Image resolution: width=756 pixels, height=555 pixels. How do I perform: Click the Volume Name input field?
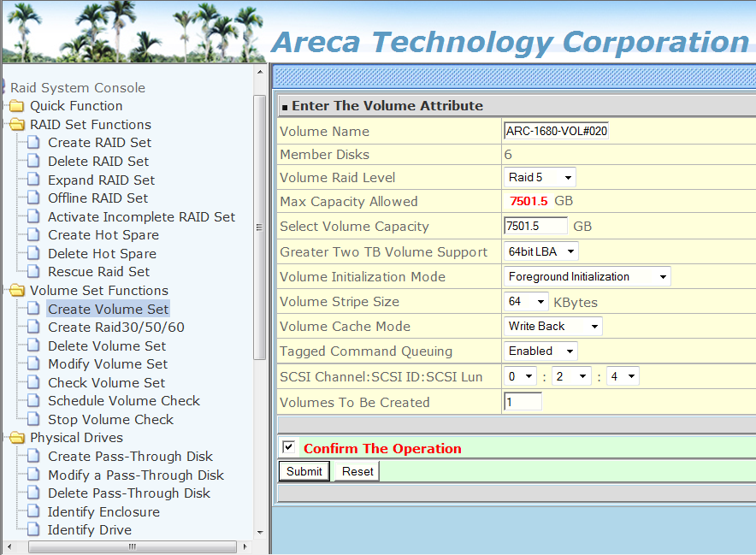point(556,131)
